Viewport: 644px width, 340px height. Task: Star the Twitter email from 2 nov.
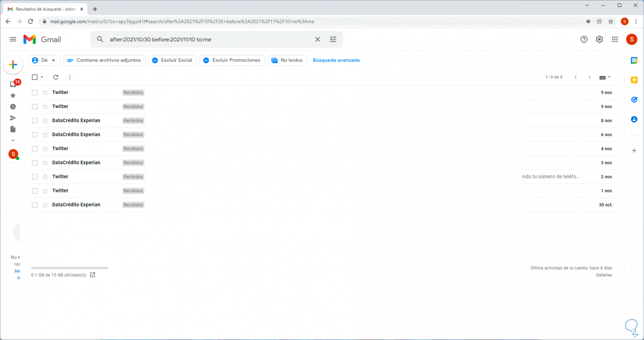pos(45,177)
